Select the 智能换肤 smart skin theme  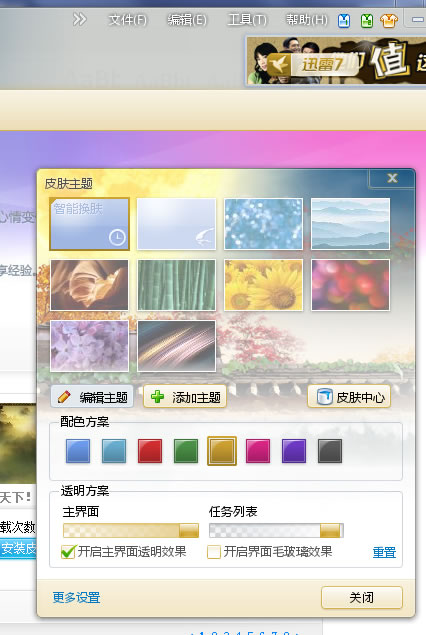(89, 224)
